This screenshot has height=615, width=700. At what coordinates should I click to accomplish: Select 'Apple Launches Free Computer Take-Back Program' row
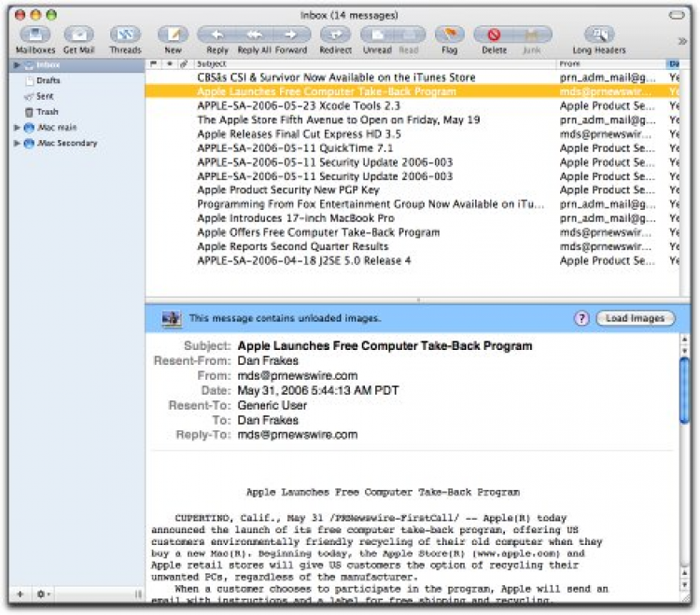tap(412, 91)
